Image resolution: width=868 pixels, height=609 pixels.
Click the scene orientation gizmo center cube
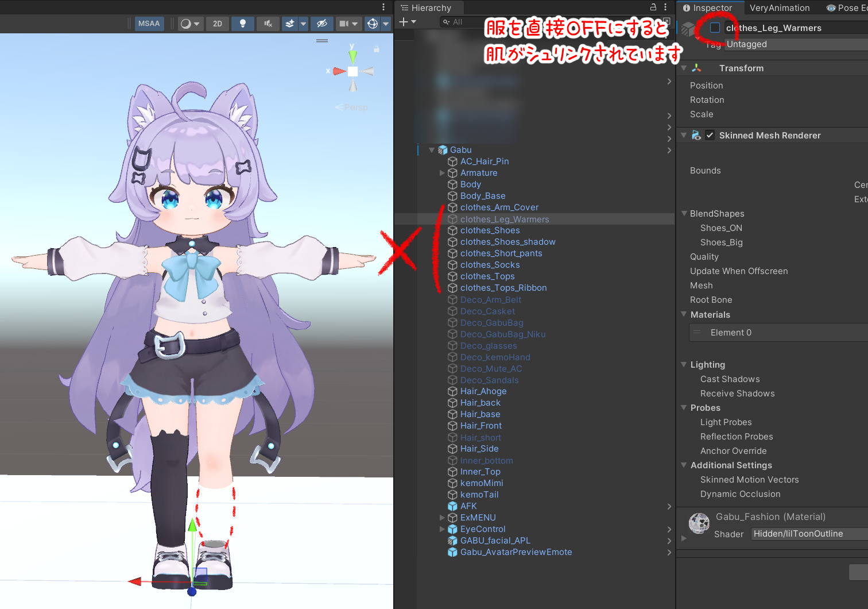[352, 71]
